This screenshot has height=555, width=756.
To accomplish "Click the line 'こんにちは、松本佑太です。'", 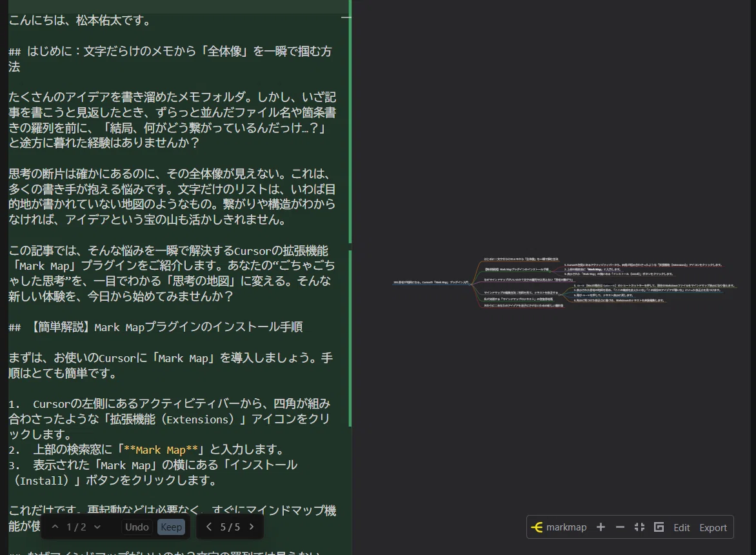I will 80,21.
